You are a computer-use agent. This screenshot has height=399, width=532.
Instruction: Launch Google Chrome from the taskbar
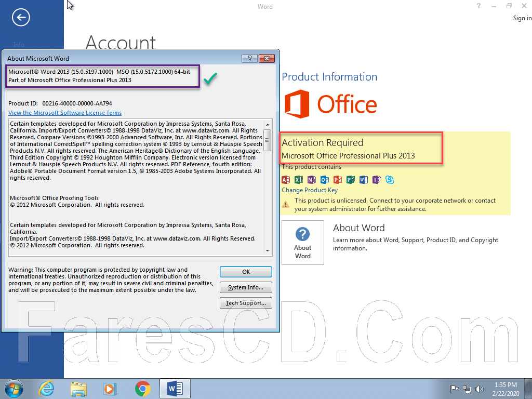[x=142, y=389]
